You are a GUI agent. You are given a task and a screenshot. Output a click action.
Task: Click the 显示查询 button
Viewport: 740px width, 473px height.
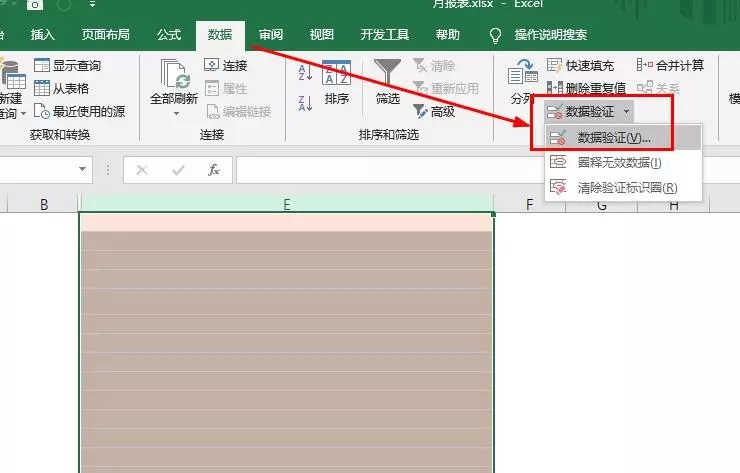coord(67,65)
